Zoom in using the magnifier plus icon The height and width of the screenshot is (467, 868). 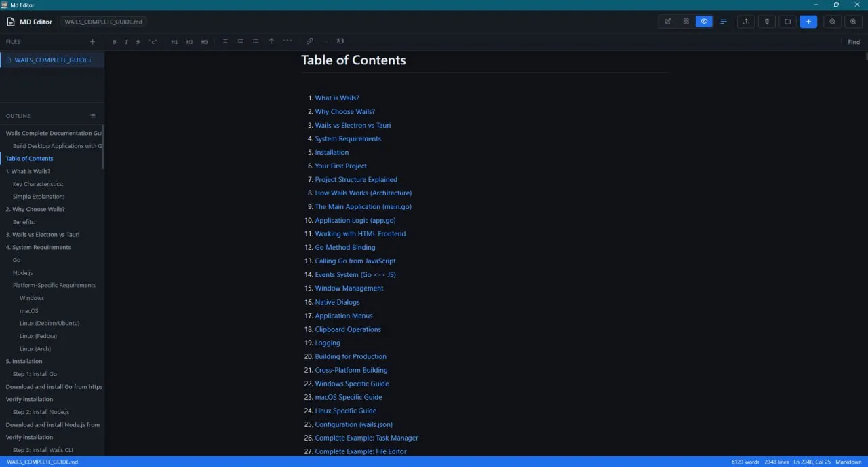click(x=853, y=22)
